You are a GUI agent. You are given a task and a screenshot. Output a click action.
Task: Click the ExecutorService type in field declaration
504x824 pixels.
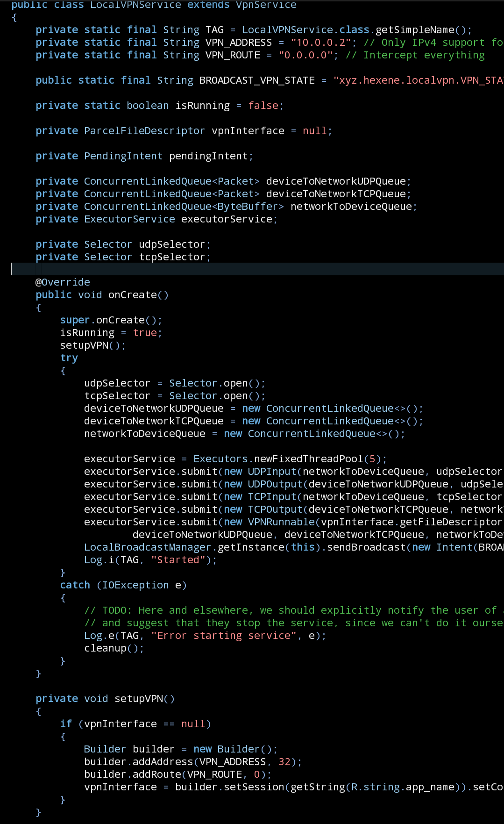(x=129, y=219)
